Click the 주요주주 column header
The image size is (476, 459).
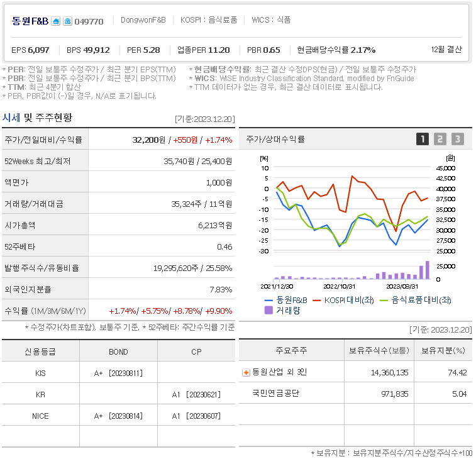pos(291,351)
